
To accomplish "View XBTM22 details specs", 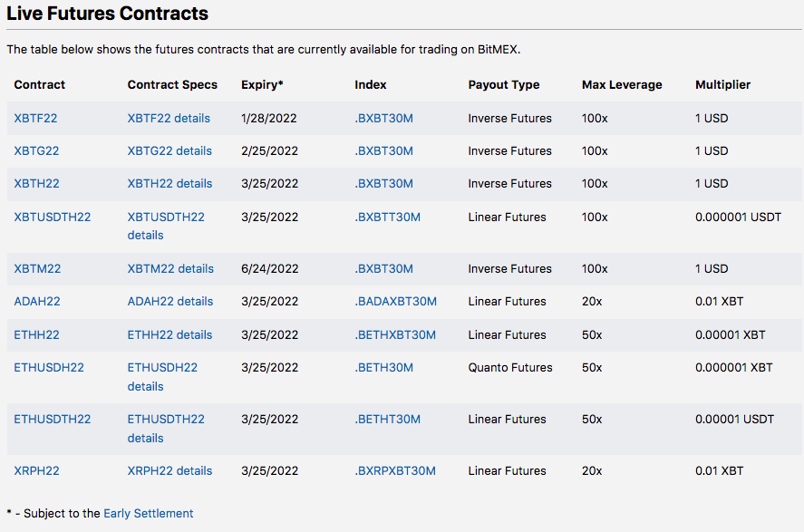I will point(170,269).
